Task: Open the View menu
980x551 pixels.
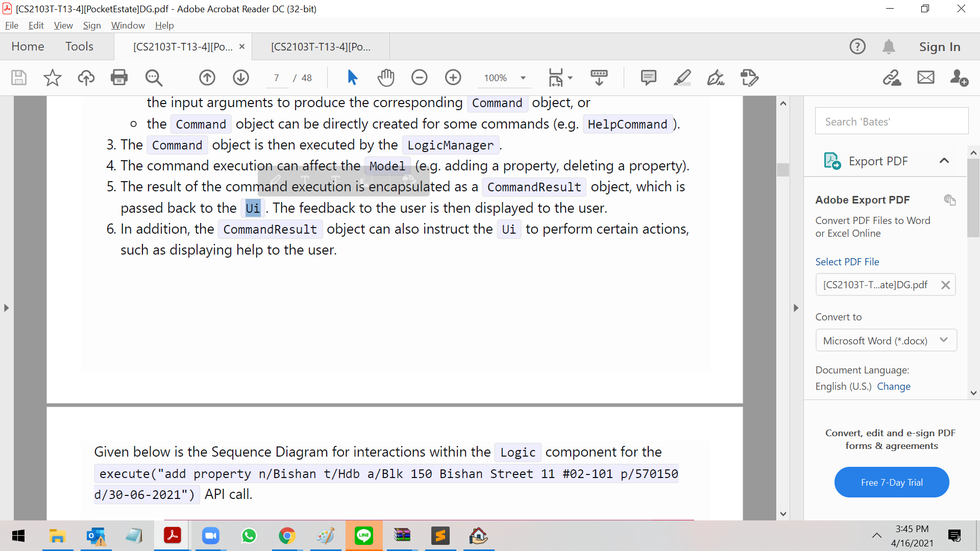Action: [63, 26]
